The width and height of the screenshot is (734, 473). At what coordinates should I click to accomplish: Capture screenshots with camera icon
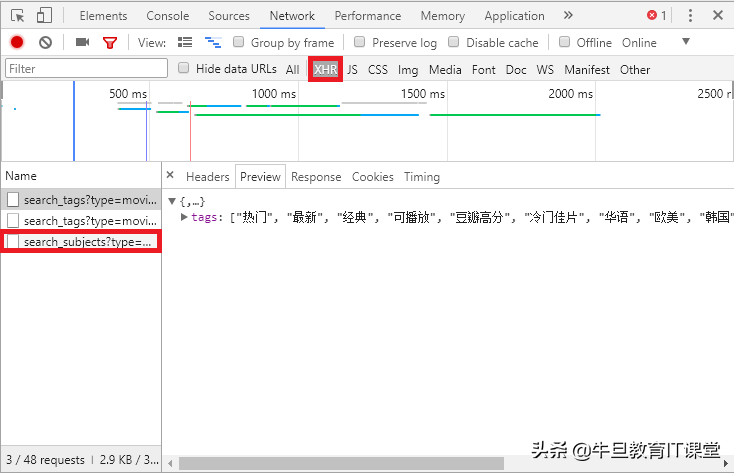(82, 43)
